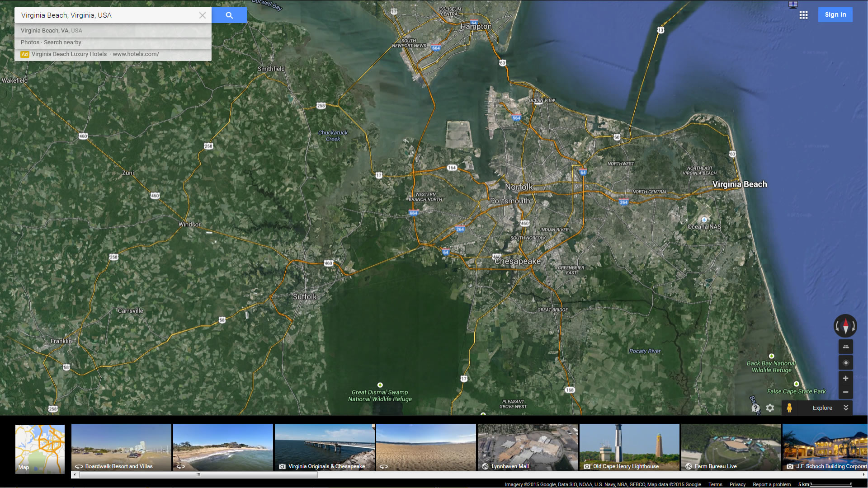Pick up the Pegman Street View icon

pyautogui.click(x=789, y=408)
